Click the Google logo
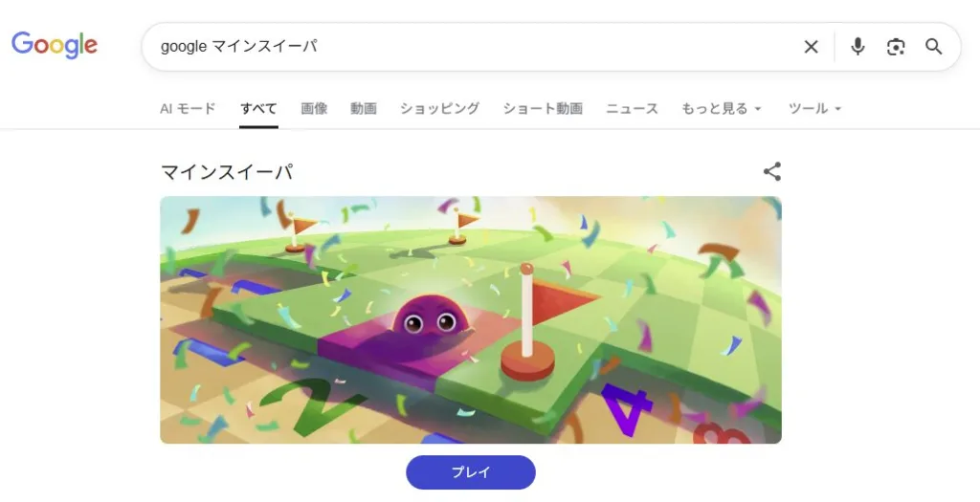980x502 pixels. (55, 45)
